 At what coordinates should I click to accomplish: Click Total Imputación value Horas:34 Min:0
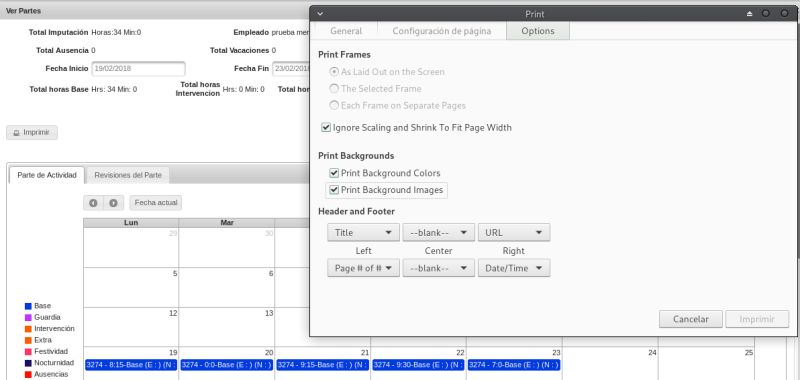[116, 32]
